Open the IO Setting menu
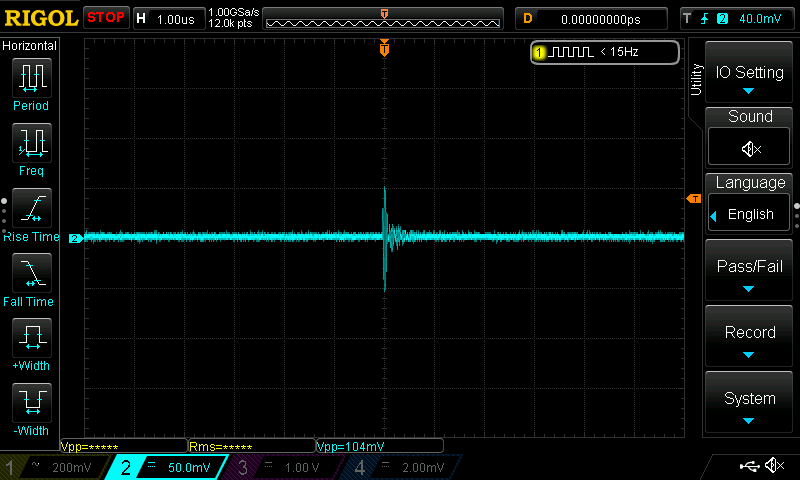The width and height of the screenshot is (800, 480). pos(749,73)
